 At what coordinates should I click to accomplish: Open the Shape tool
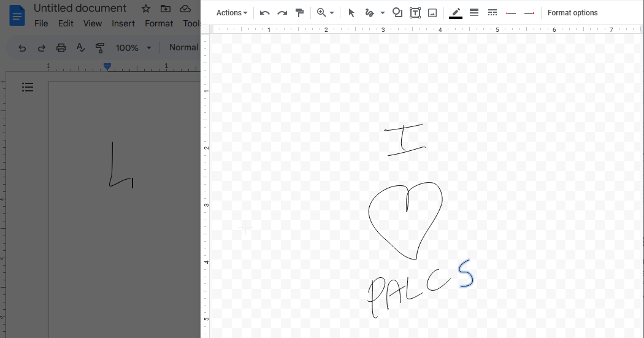397,13
